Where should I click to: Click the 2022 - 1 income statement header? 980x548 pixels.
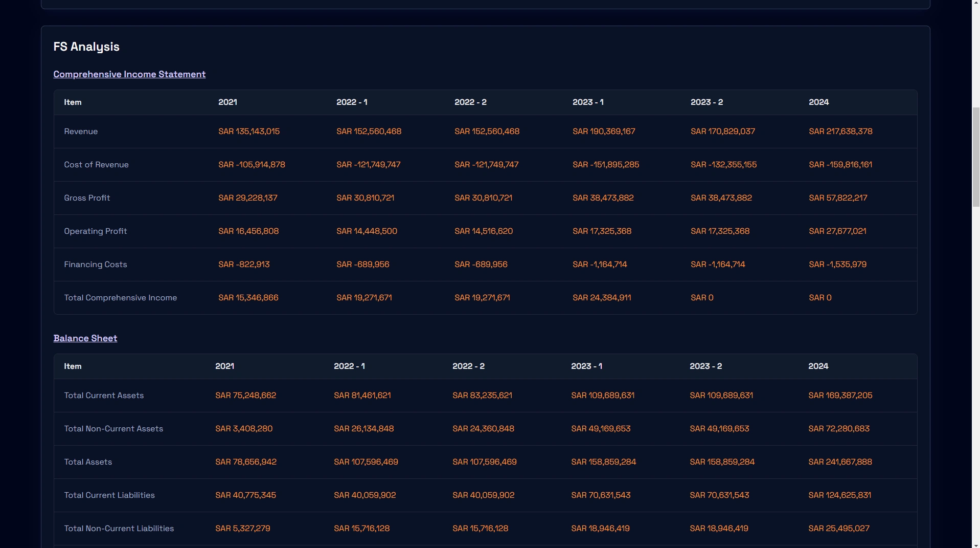pos(352,102)
